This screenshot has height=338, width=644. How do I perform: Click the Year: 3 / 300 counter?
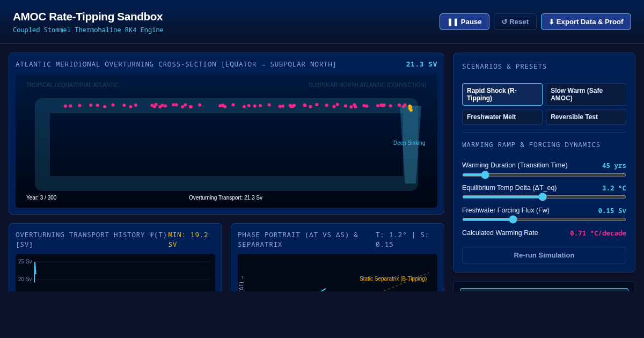(41, 198)
